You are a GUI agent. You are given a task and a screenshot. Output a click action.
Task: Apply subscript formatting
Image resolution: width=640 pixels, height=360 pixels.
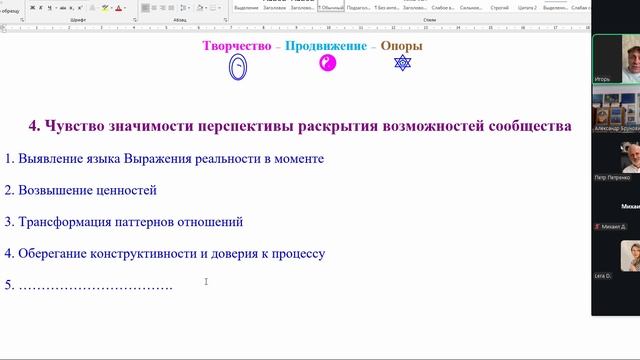(71, 8)
